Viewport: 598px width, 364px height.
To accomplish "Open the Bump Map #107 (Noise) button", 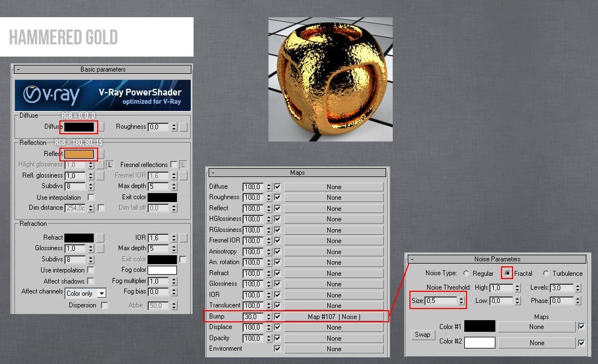I will click(334, 316).
